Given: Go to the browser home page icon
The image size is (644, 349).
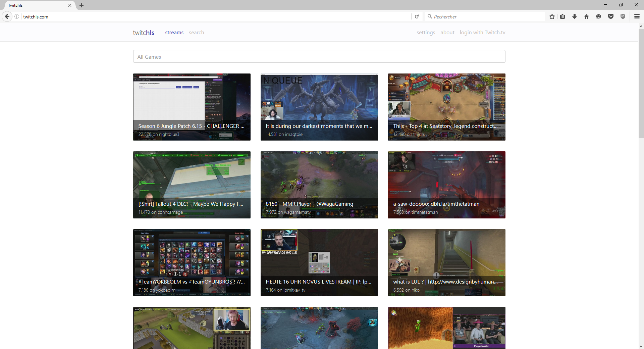Looking at the screenshot, I should pyautogui.click(x=587, y=16).
